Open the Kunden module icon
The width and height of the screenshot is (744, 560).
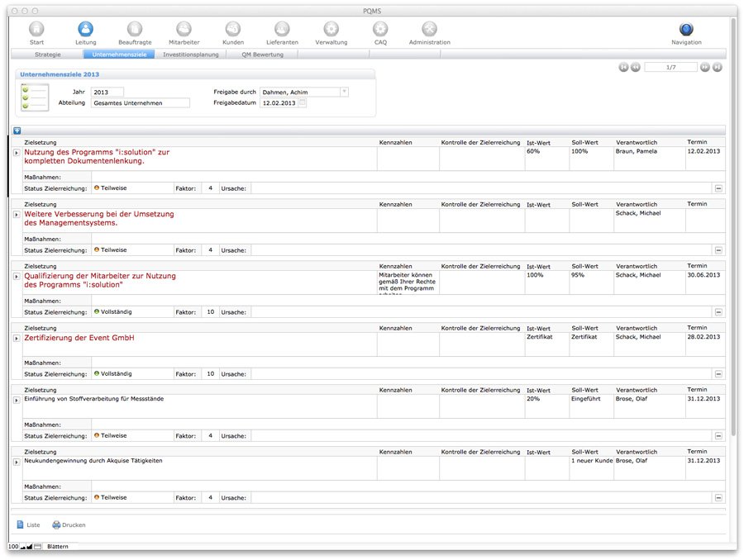[x=232, y=30]
